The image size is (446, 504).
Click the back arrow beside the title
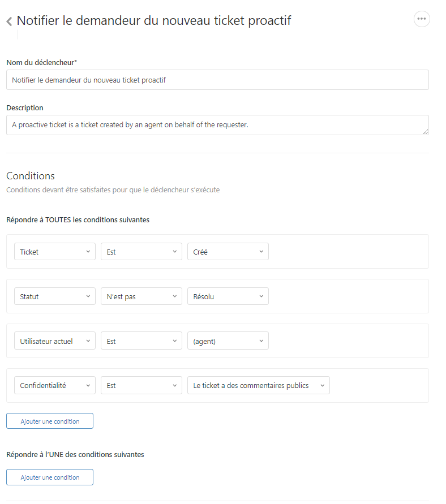(9, 21)
